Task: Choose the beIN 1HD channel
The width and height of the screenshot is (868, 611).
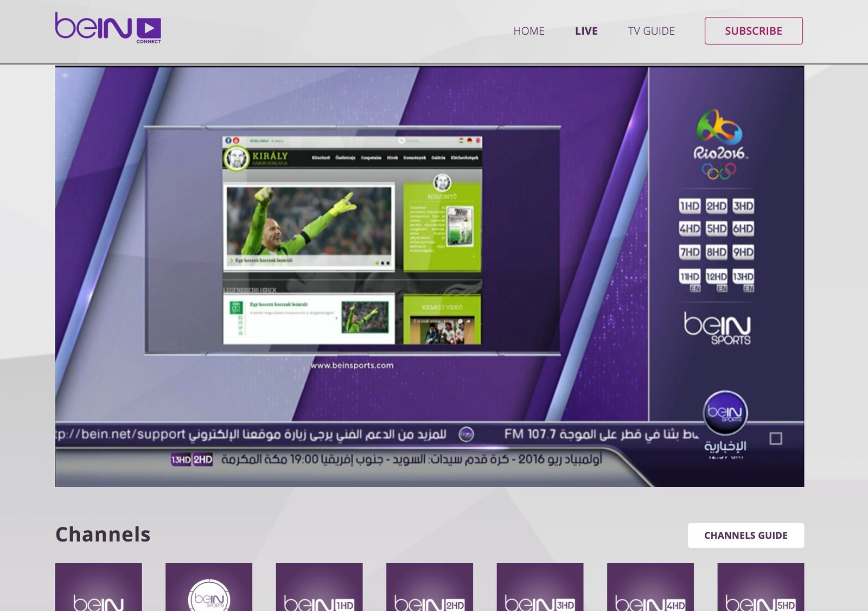Action: [x=320, y=587]
